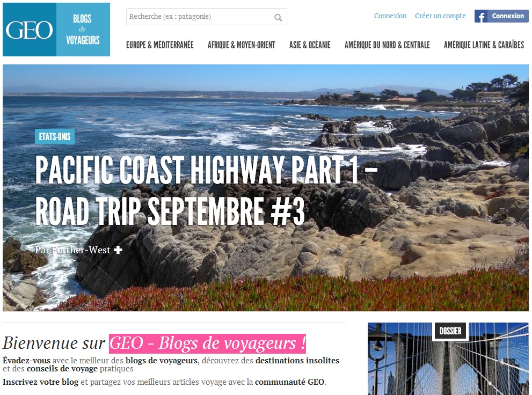Click Créer un compte link
The height and width of the screenshot is (395, 532).
(x=440, y=16)
